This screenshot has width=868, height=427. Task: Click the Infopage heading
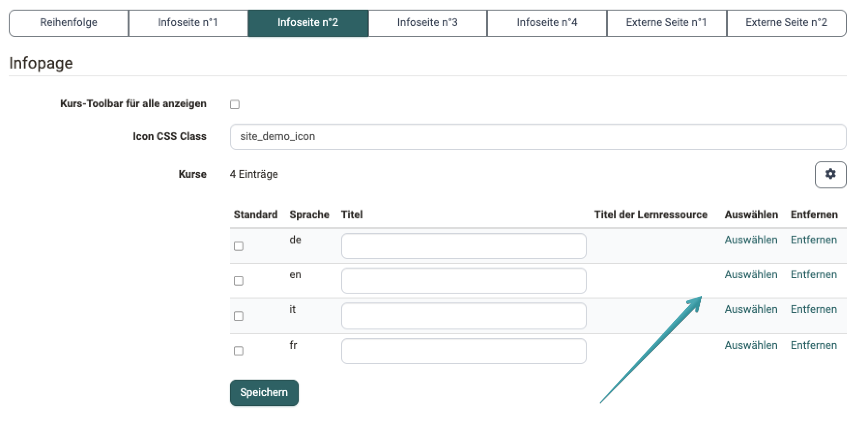pyautogui.click(x=41, y=63)
